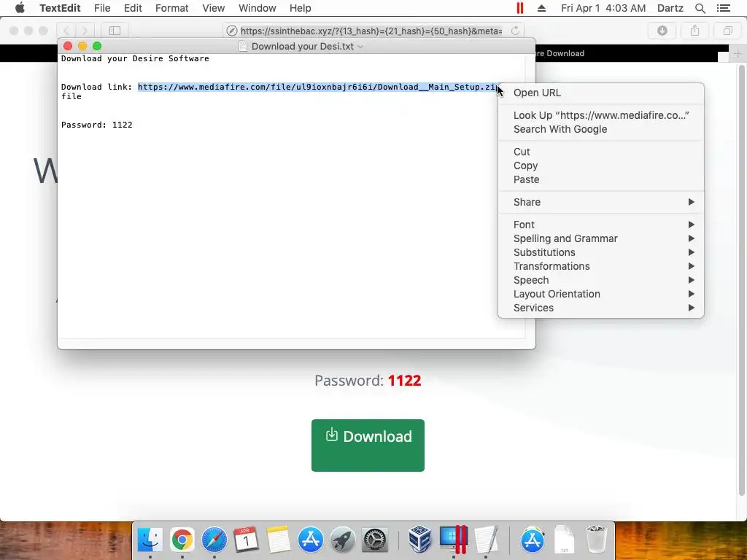747x560 pixels.
Task: Expand Layout Orientation submenu
Action: [x=601, y=293]
